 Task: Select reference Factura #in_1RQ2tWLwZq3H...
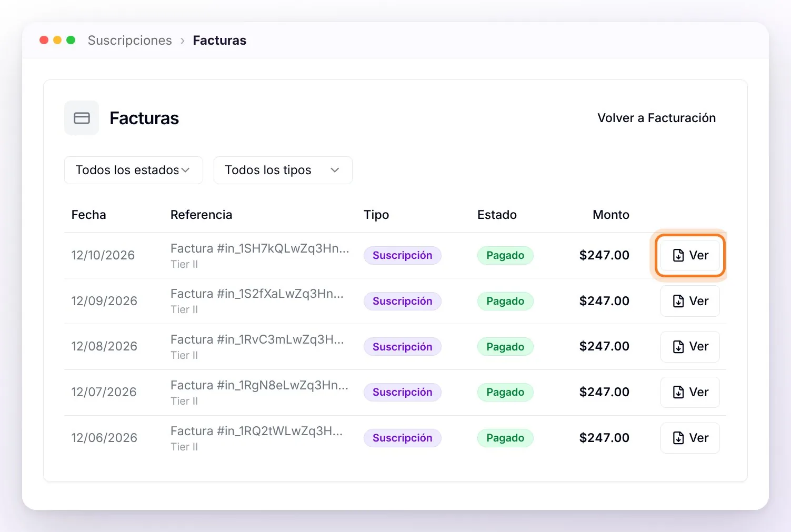[256, 431]
